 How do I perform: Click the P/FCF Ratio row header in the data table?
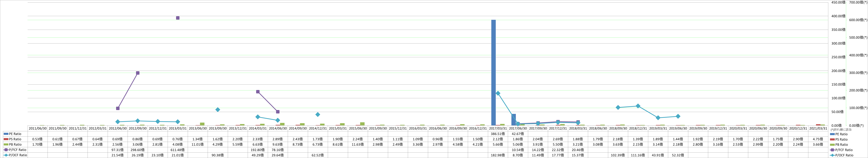pyautogui.click(x=15, y=150)
